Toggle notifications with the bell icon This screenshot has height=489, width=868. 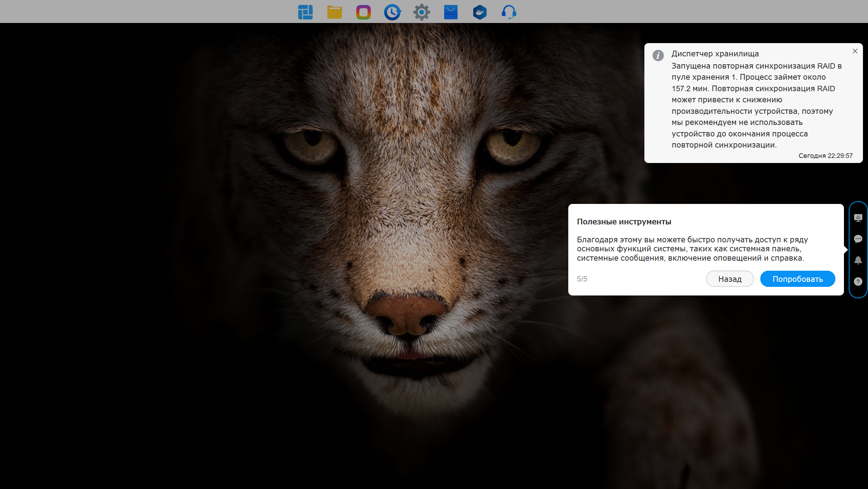click(x=858, y=260)
